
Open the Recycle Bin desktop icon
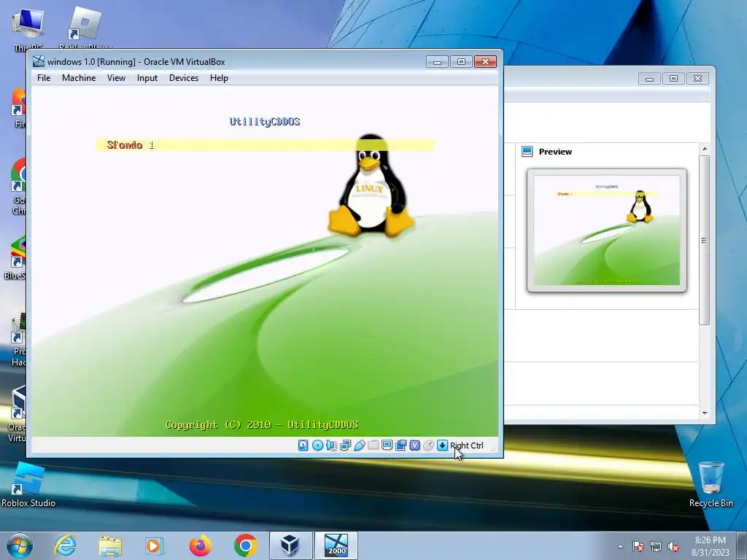pyautogui.click(x=711, y=484)
